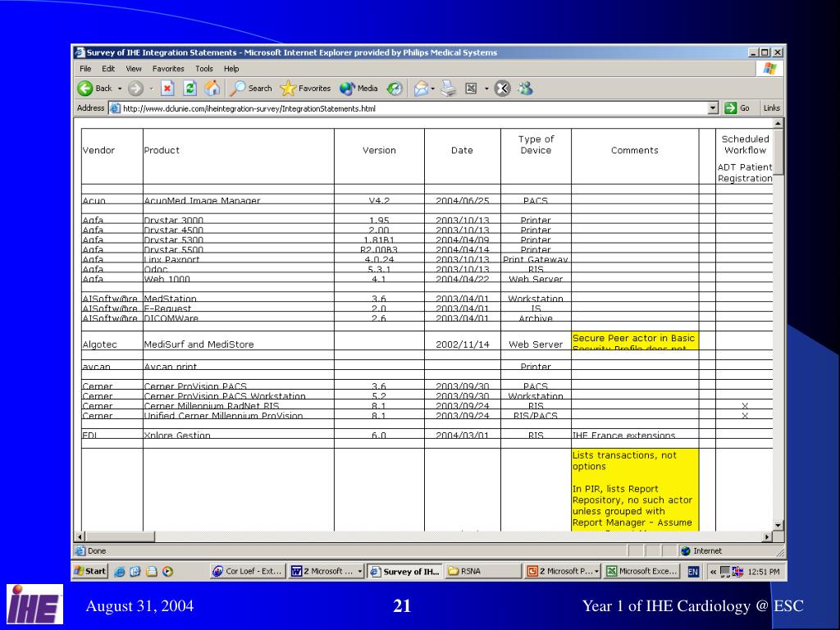Open the address bar URL dropdown
This screenshot has width=840, height=630.
pyautogui.click(x=713, y=108)
